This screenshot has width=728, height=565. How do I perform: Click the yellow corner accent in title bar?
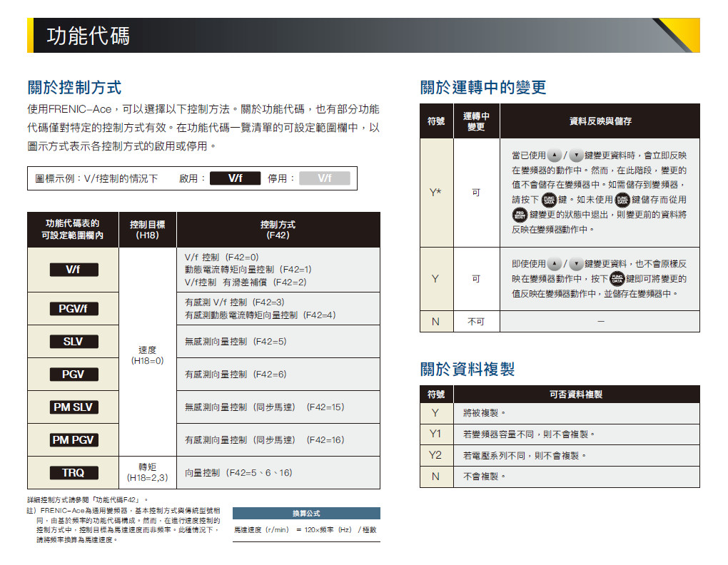[x=677, y=34]
